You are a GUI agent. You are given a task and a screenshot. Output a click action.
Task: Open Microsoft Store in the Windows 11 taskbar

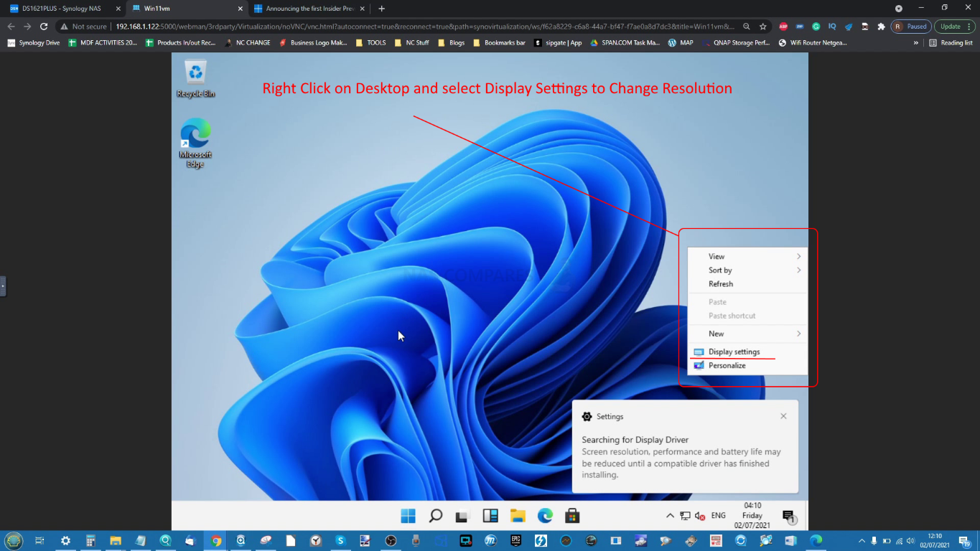tap(572, 516)
